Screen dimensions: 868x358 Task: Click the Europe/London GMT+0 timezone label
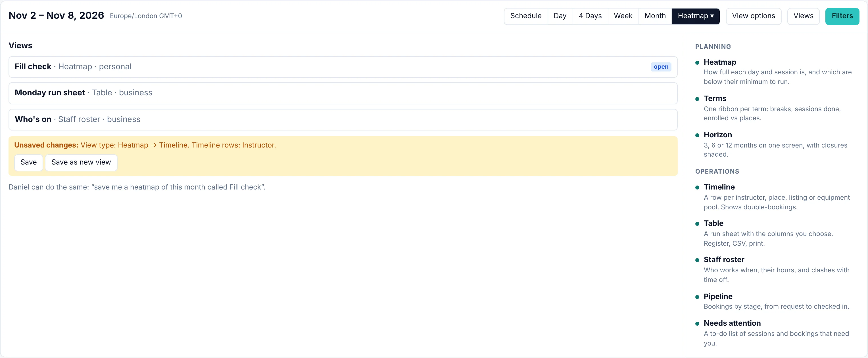coord(145,16)
